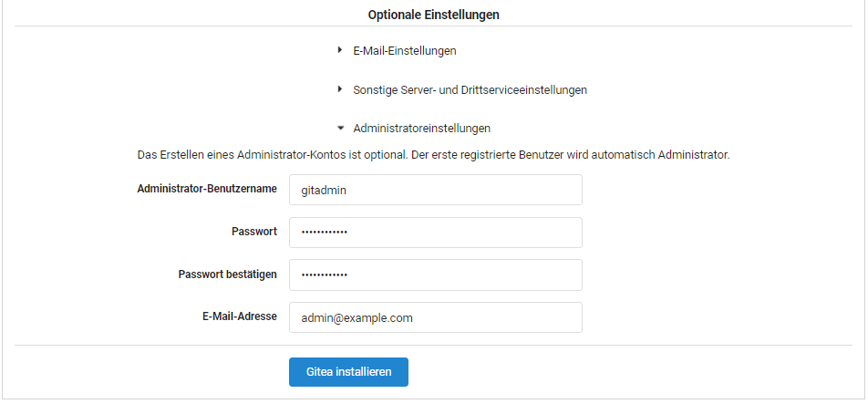Place cursor after admin@example.com text

pos(415,317)
